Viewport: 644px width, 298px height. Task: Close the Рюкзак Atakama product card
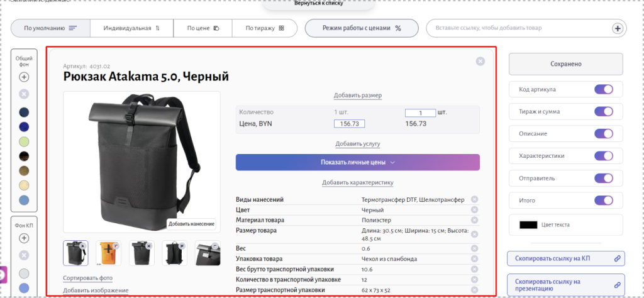(x=480, y=61)
